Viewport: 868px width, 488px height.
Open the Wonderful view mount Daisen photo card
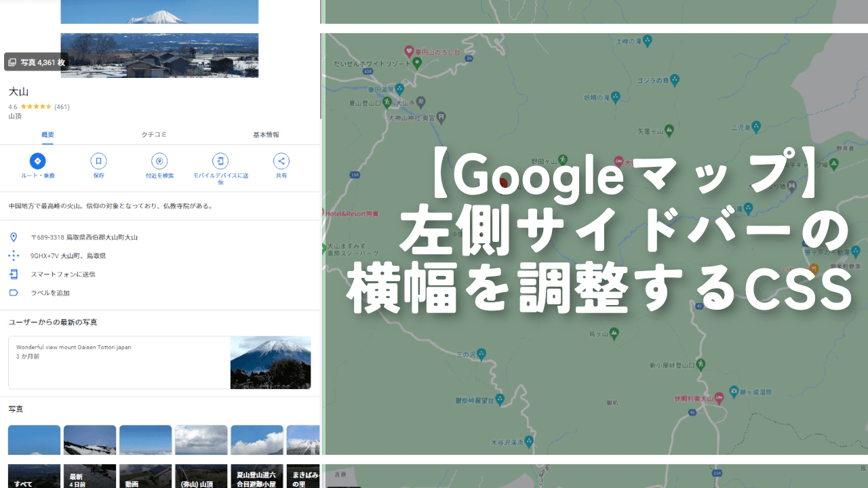tap(159, 363)
